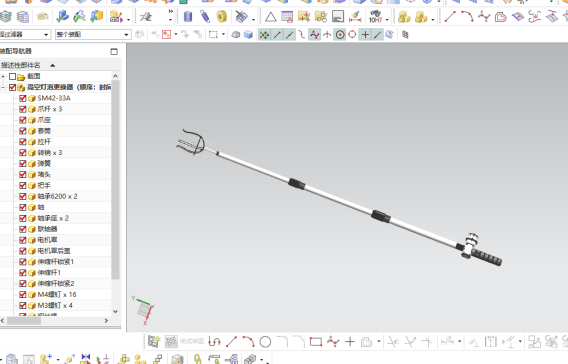This screenshot has height=364, width=568.
Task: Open dropdown arrow beside 10H7 tool
Action: [387, 20]
